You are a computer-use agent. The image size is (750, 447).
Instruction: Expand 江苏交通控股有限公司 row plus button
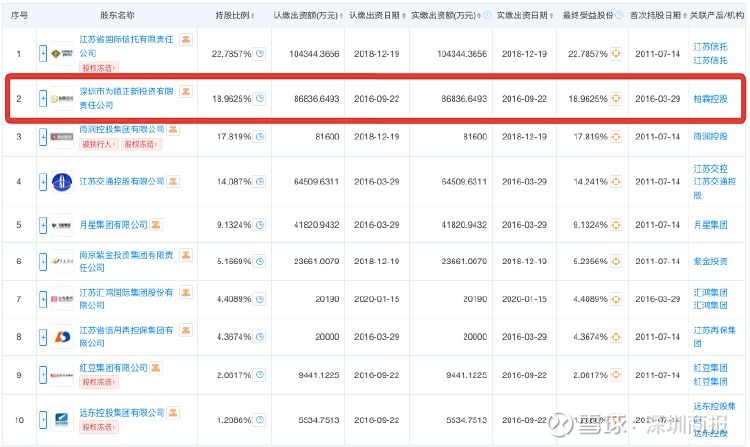click(43, 182)
